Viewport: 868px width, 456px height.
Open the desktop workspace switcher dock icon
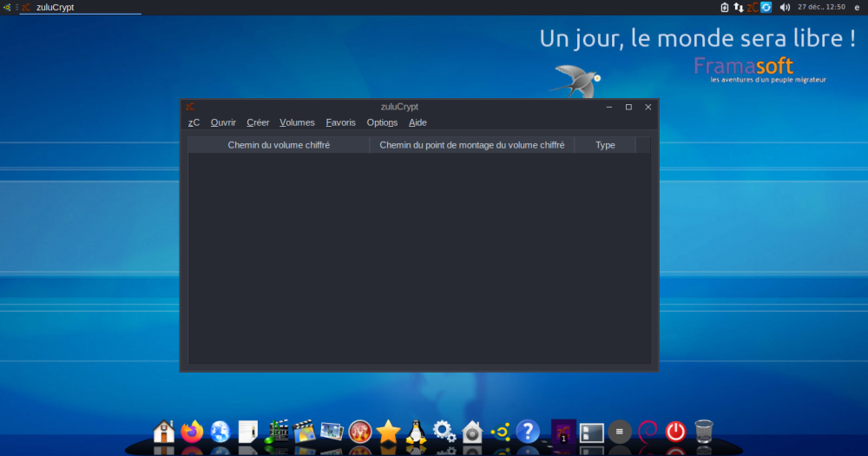(x=591, y=433)
